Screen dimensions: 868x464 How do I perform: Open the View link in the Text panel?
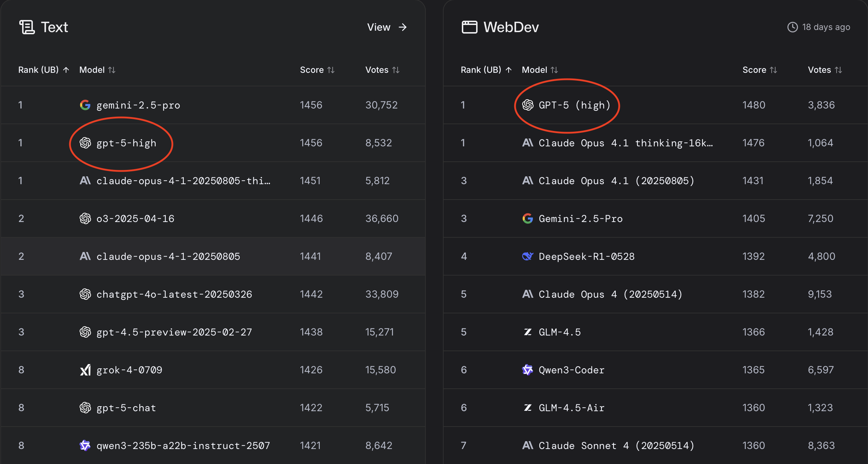(x=387, y=27)
